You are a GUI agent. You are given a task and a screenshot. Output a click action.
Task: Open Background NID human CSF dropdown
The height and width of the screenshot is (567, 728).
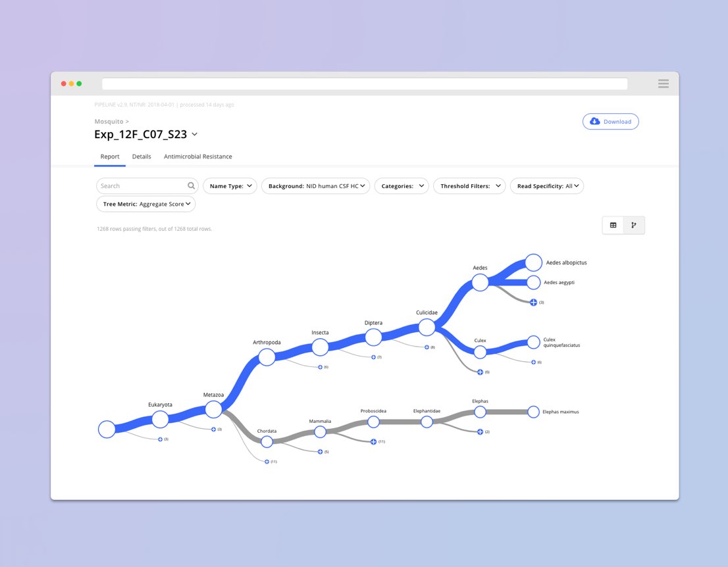coord(316,186)
